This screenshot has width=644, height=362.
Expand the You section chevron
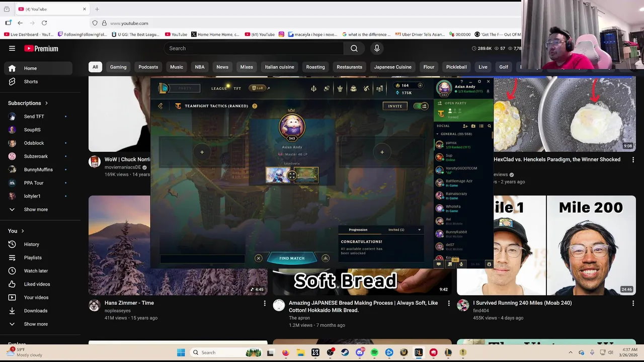(x=22, y=231)
